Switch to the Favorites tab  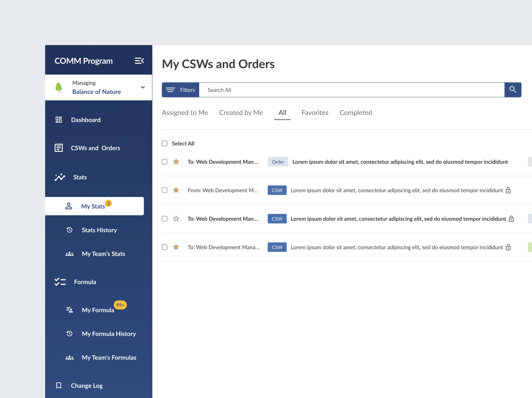coord(315,113)
